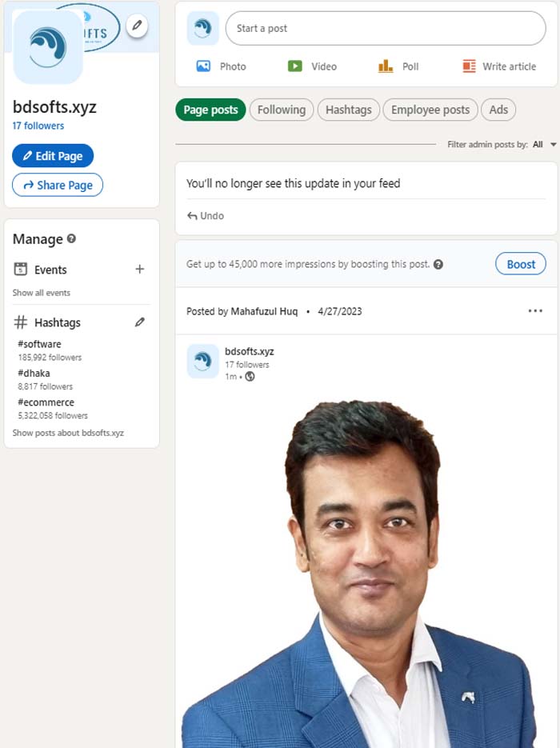560x748 pixels.
Task: Open the post options three-dot menu
Action: click(534, 311)
